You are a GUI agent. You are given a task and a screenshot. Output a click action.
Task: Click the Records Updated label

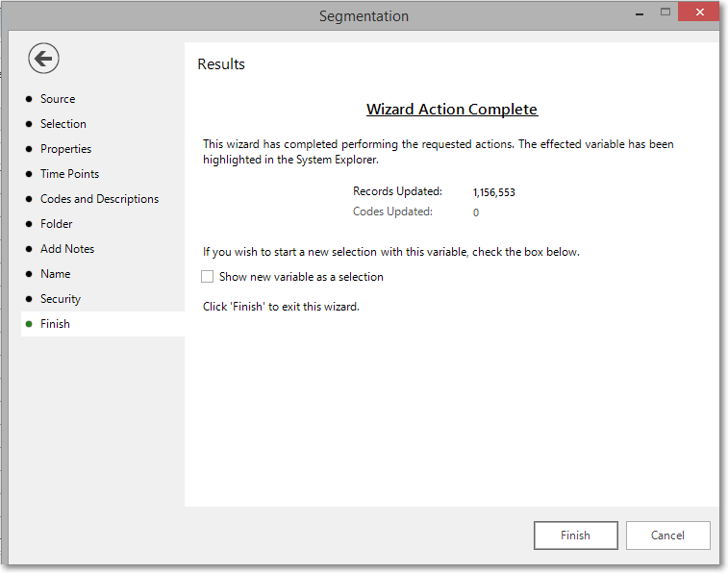[x=397, y=191]
